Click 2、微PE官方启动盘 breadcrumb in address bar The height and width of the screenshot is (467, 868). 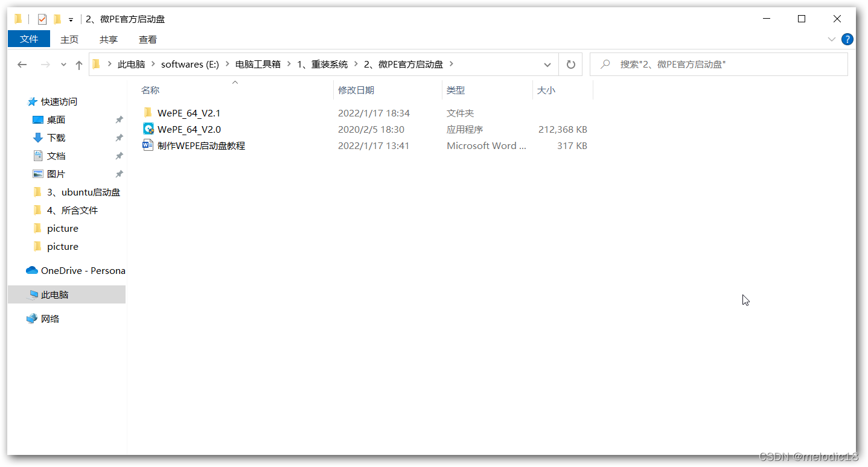click(x=403, y=64)
